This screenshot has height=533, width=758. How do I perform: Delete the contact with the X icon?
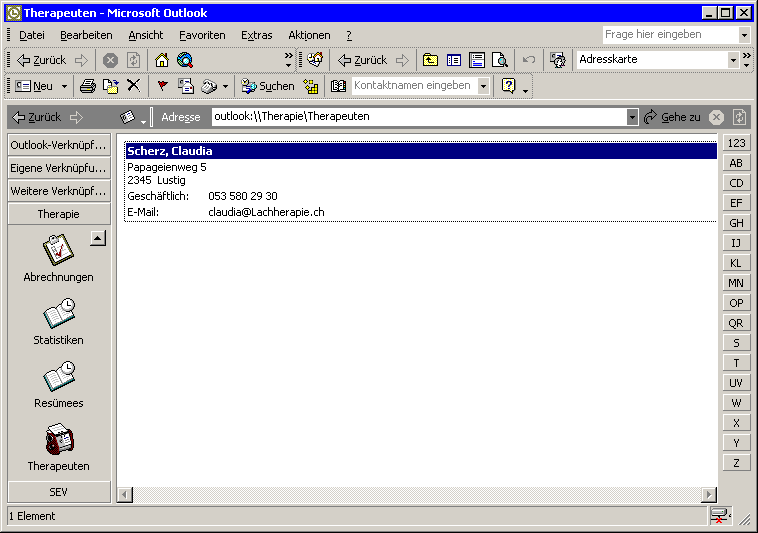click(133, 86)
